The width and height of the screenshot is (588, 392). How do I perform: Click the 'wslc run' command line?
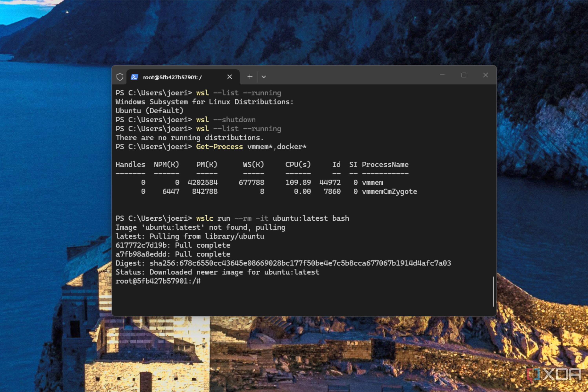tap(273, 218)
